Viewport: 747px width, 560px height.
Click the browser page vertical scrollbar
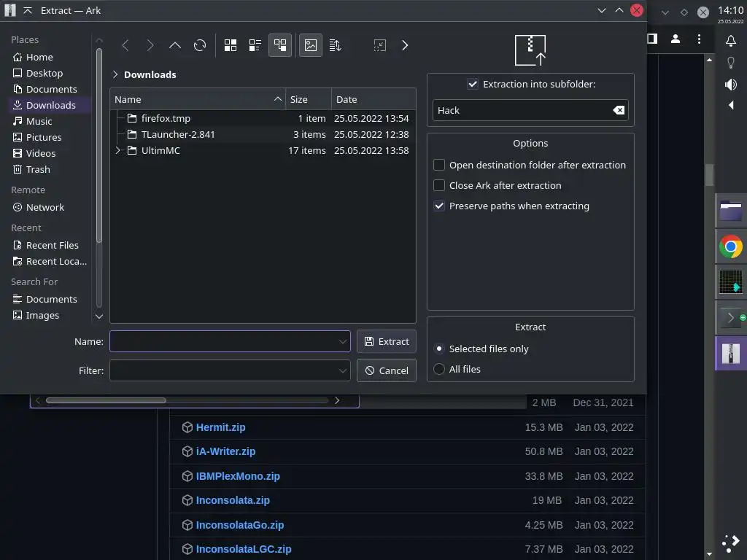[x=709, y=175]
